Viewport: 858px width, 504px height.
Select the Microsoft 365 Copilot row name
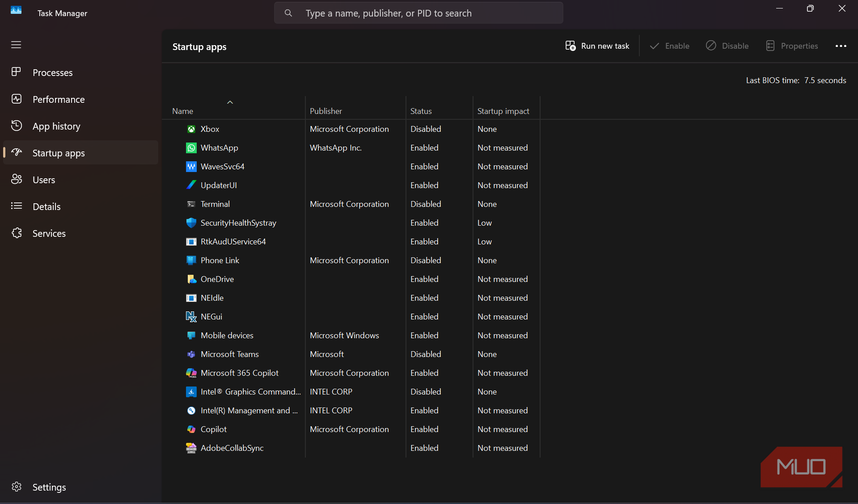[x=240, y=373]
